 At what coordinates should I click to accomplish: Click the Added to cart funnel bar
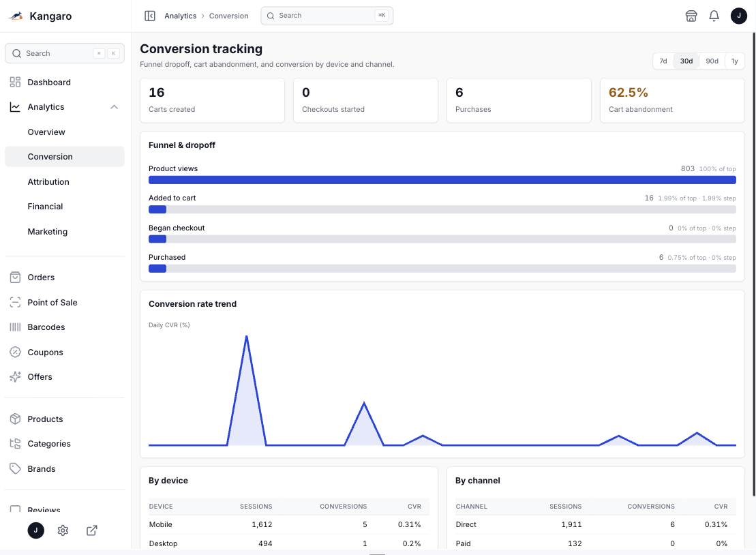tap(442, 209)
